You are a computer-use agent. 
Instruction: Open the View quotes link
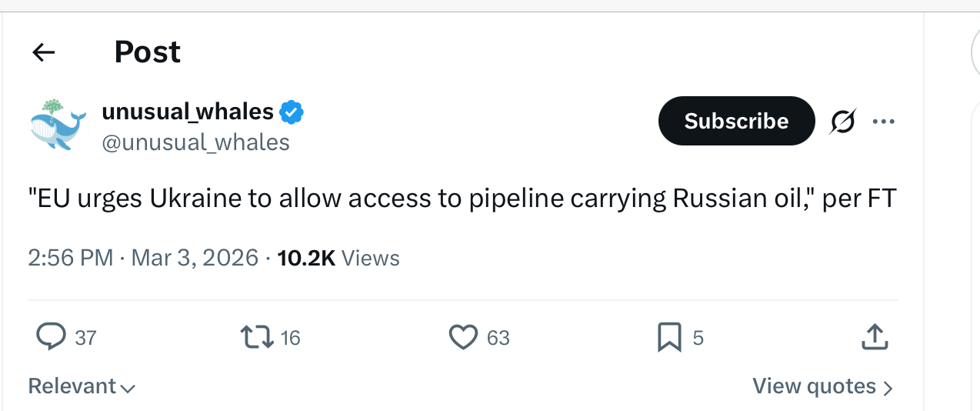click(814, 386)
